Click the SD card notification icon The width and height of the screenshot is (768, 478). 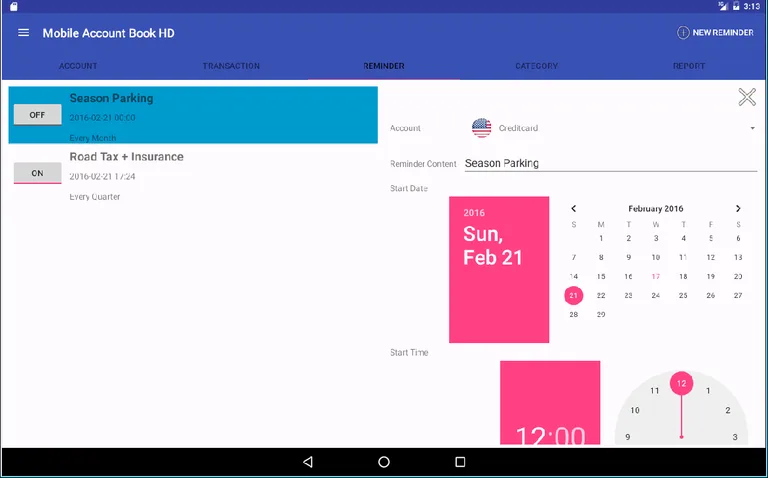(14, 6)
